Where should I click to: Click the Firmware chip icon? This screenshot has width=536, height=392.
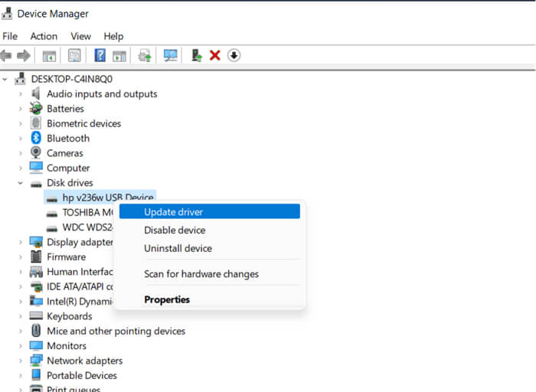pyautogui.click(x=36, y=256)
